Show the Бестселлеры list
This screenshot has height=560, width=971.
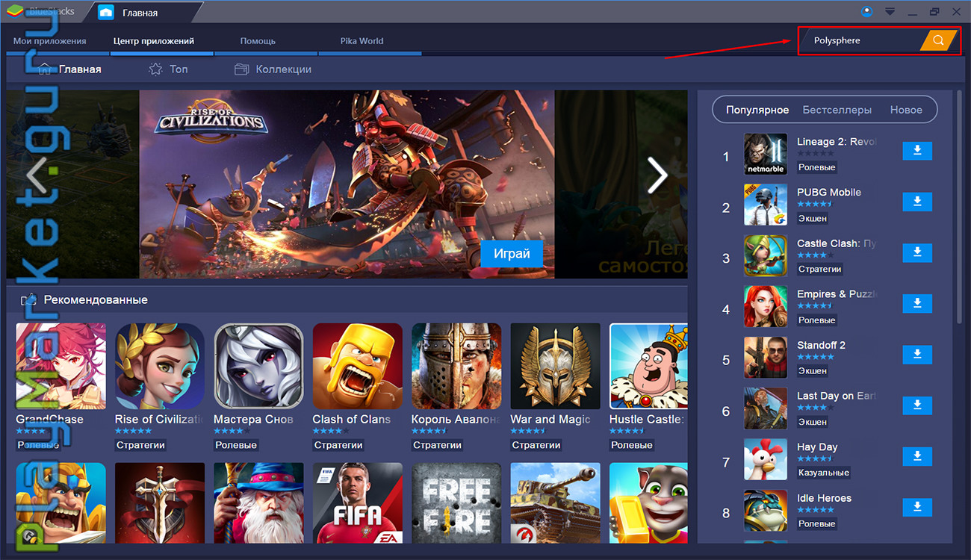pos(837,110)
